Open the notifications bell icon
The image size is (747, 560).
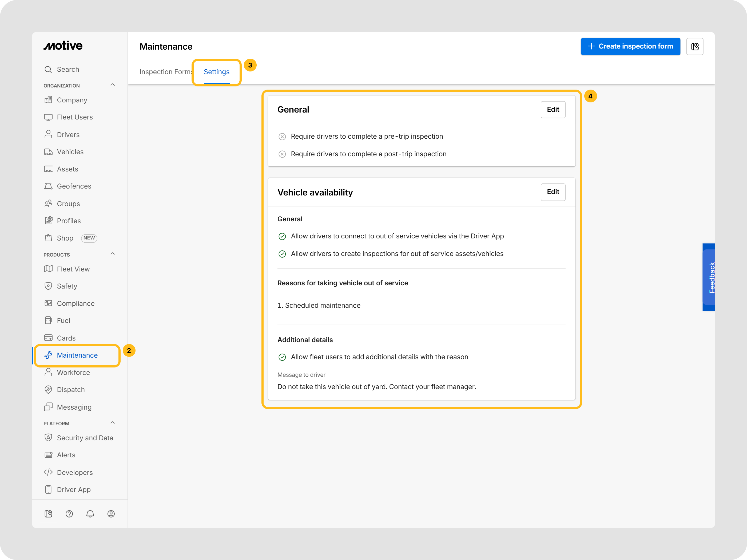point(90,513)
